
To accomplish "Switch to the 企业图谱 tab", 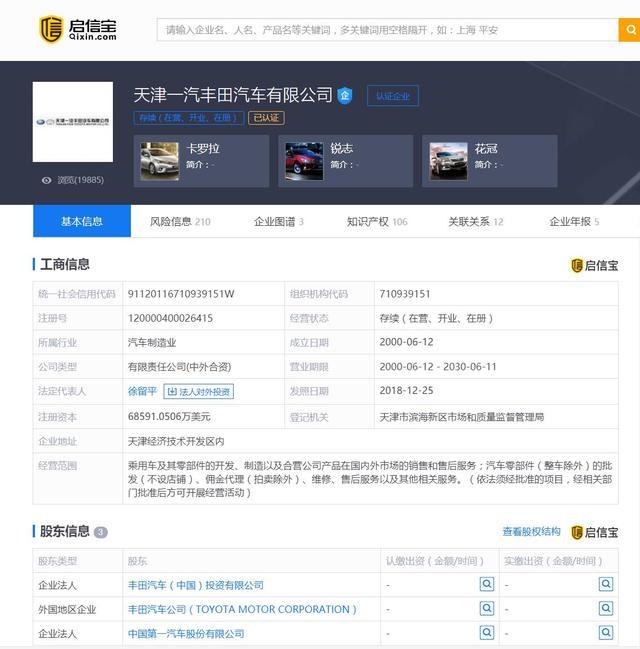I will (279, 221).
